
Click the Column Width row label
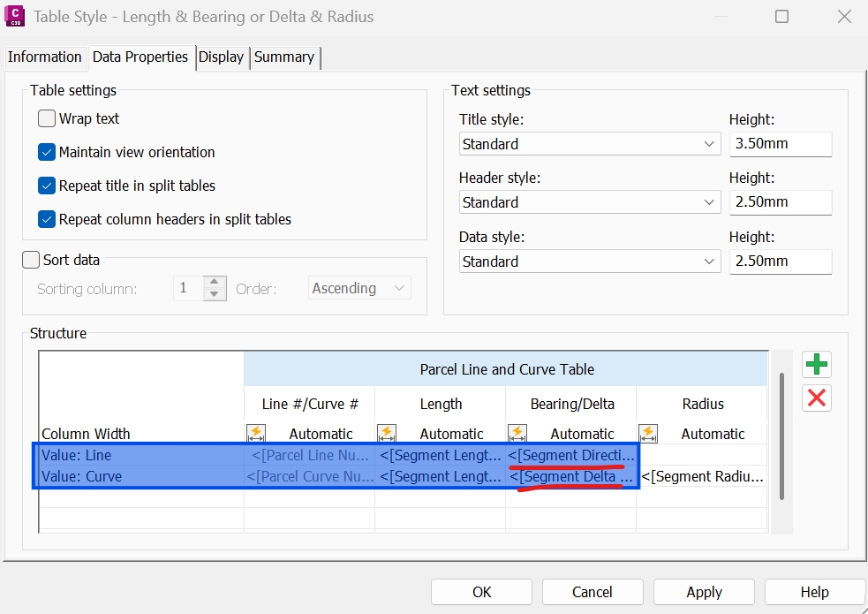point(86,434)
